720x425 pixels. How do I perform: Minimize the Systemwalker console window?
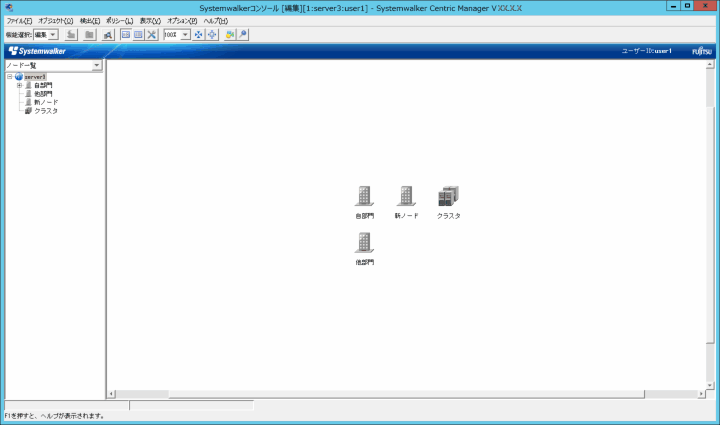coord(673,6)
